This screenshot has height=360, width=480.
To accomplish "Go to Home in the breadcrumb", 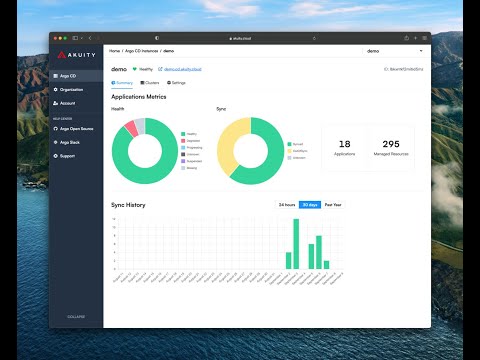I will coord(114,51).
